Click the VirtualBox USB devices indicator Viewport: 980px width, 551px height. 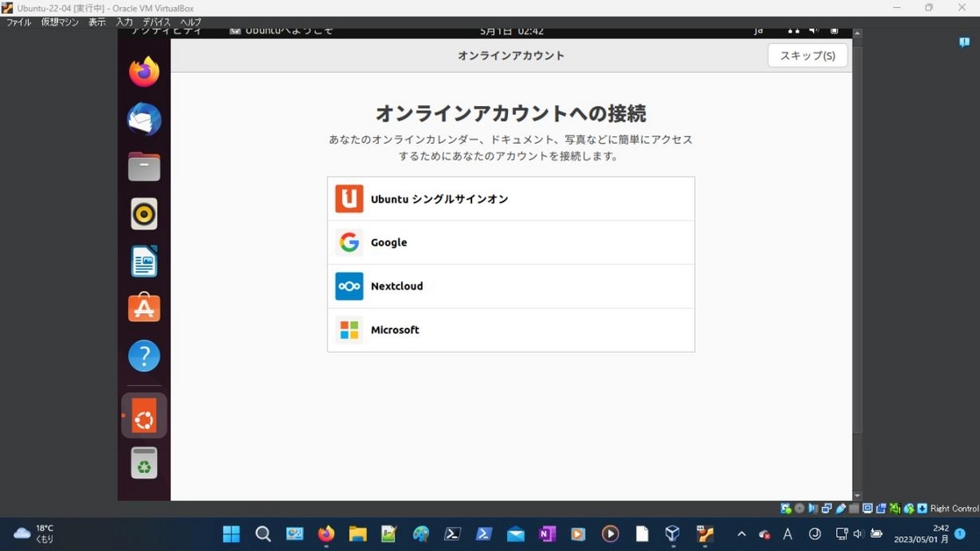(x=840, y=509)
